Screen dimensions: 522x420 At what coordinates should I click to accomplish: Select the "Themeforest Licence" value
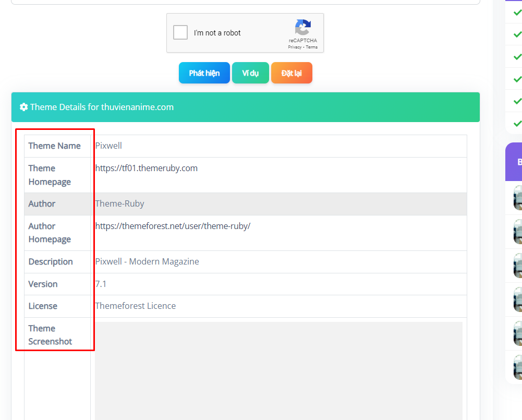pyautogui.click(x=136, y=306)
